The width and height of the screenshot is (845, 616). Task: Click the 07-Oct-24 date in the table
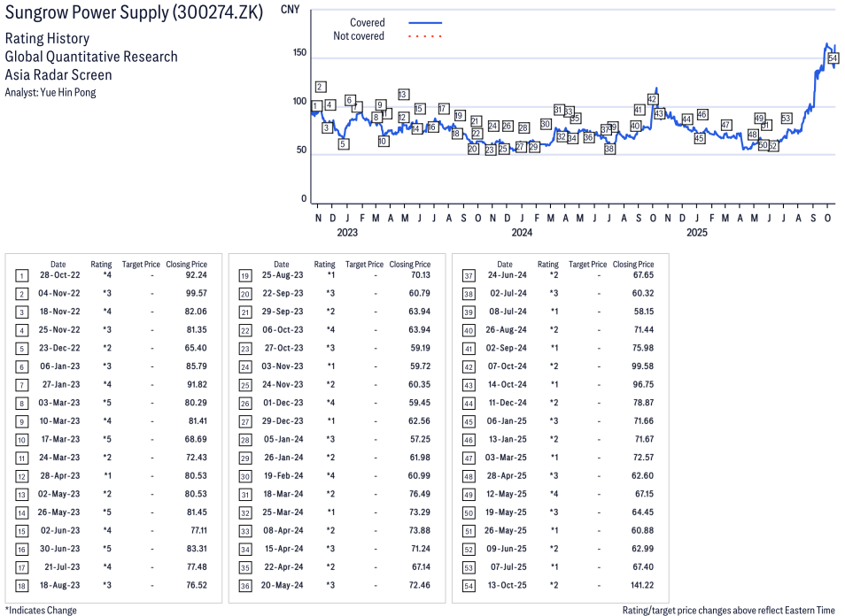504,366
